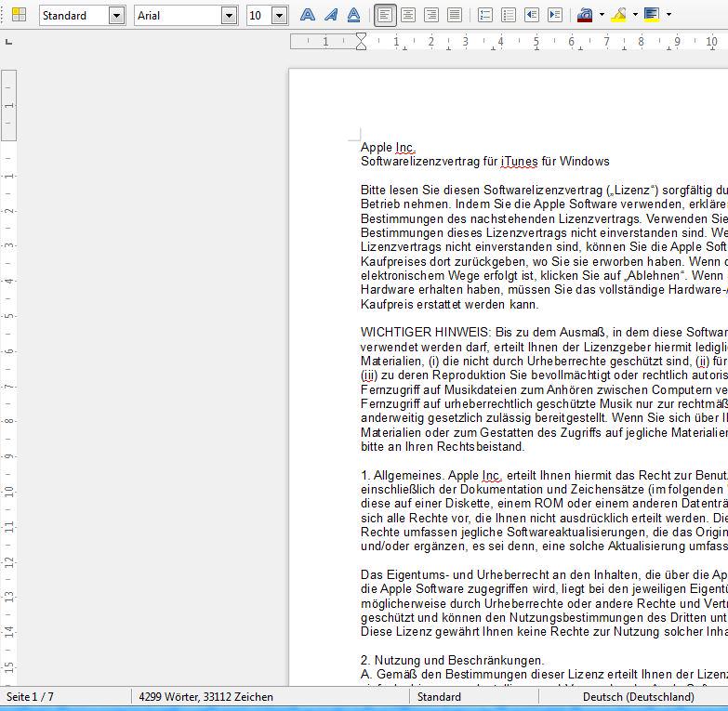Apply yellow paragraph background color
This screenshot has height=711, width=728.
(652, 15)
